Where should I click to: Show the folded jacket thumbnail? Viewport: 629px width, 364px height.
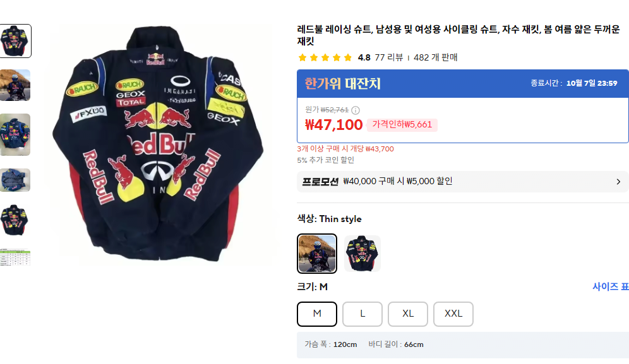tap(15, 180)
